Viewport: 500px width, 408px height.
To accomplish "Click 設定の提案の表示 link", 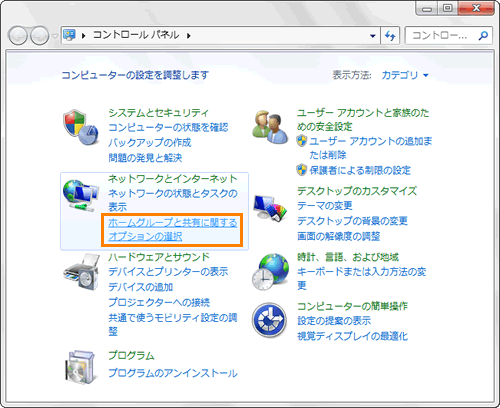I will (x=334, y=321).
